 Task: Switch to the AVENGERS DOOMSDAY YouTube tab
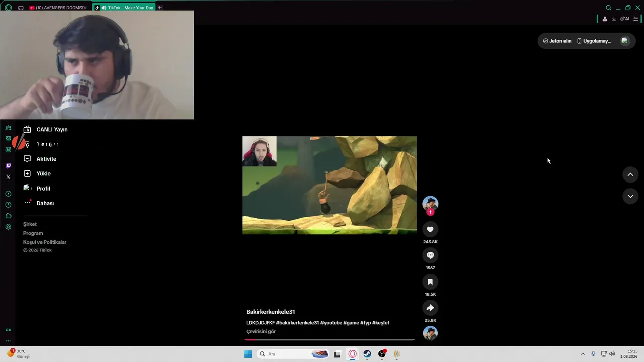pos(58,8)
